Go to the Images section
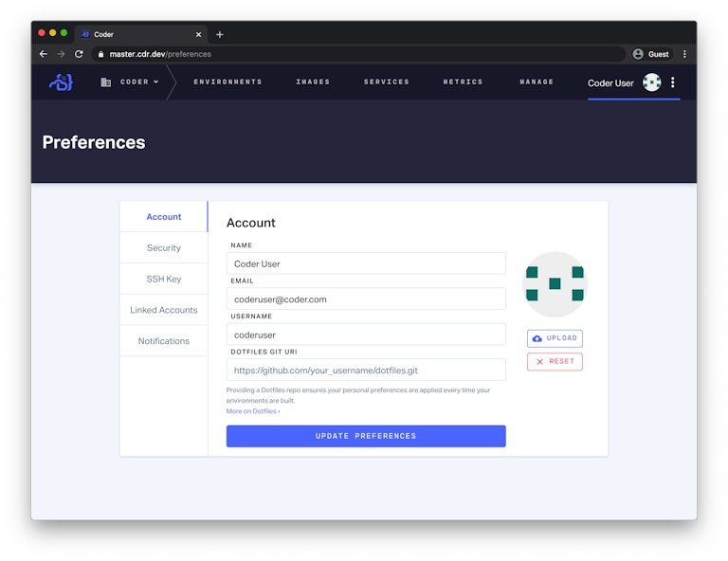The width and height of the screenshot is (728, 561). tap(313, 81)
